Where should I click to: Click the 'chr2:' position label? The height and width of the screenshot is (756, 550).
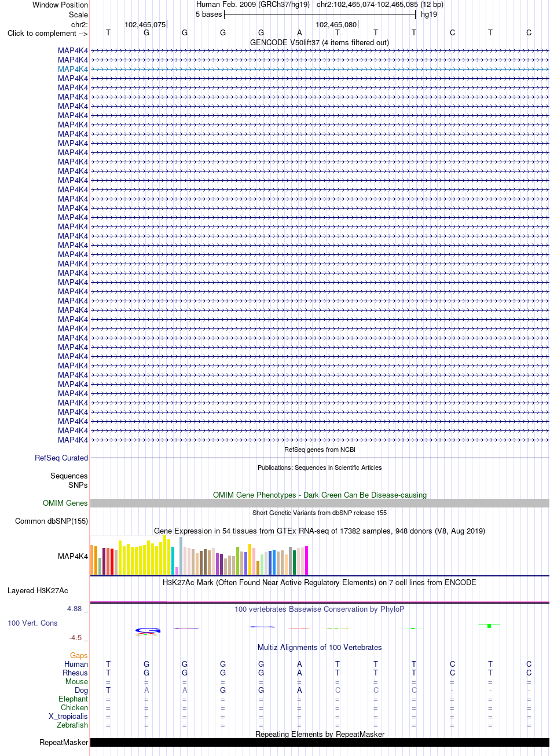(x=79, y=24)
